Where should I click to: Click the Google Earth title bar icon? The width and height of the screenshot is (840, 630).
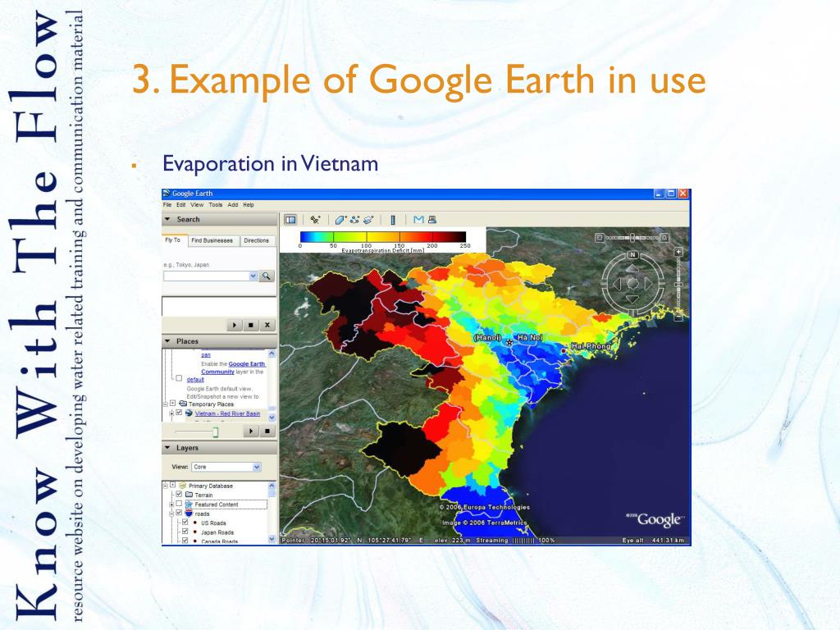tap(167, 194)
